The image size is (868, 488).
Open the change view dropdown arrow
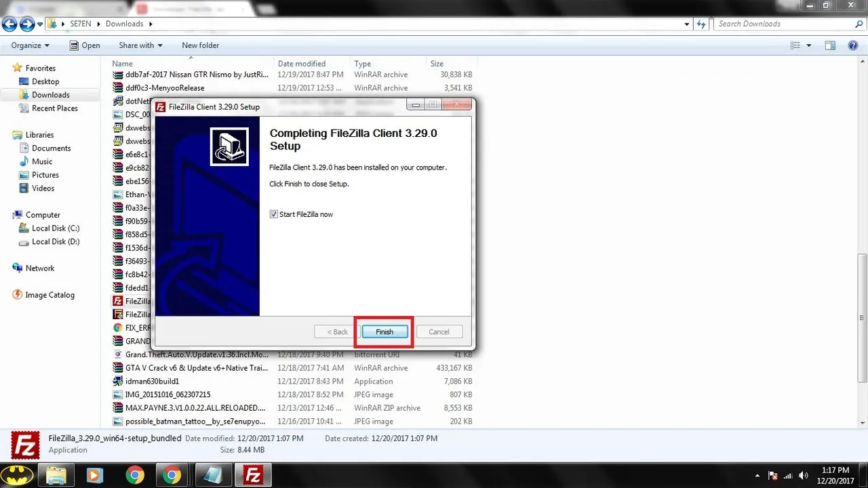809,45
